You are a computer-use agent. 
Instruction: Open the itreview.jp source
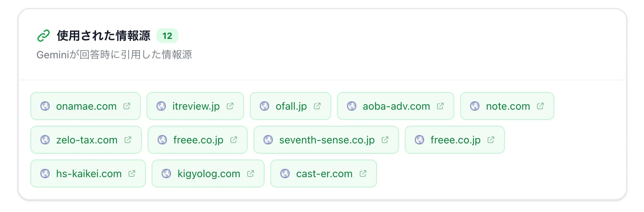coord(195,106)
